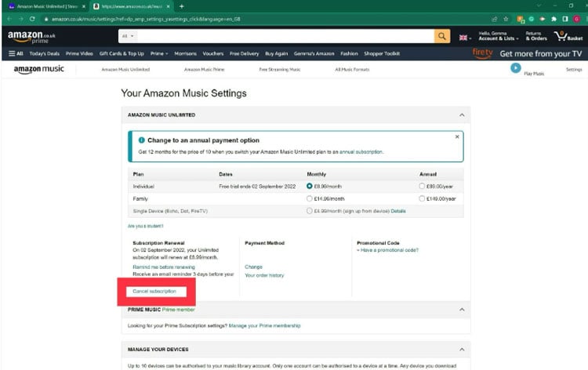Image resolution: width=588 pixels, height=370 pixels.
Task: Expand the Prime nav dropdown
Action: (x=159, y=53)
